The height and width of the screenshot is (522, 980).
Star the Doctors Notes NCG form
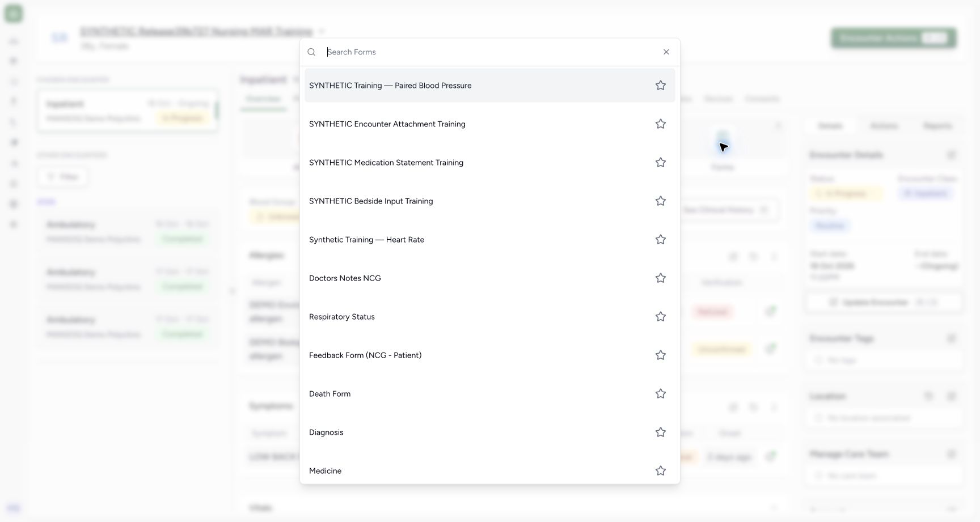click(x=660, y=278)
